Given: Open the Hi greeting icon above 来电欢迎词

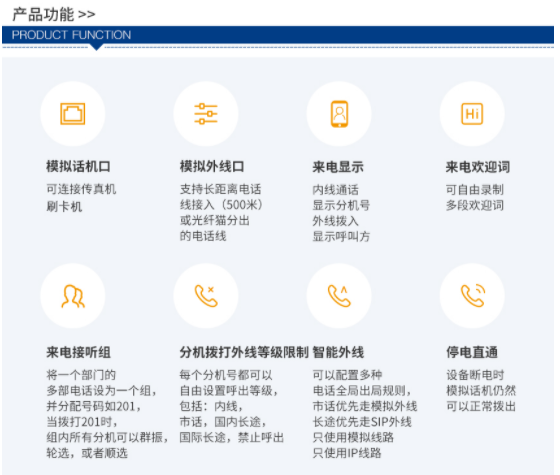Looking at the screenshot, I should tap(472, 114).
